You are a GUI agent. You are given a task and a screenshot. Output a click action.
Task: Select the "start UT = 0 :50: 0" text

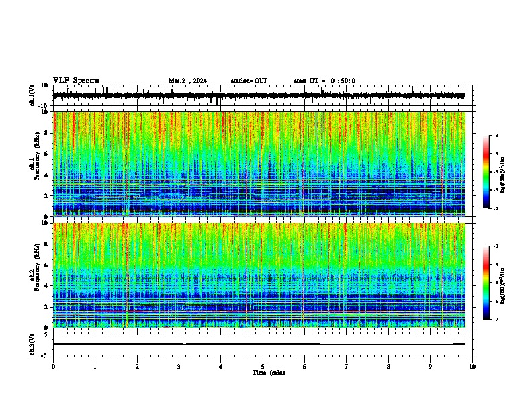coord(324,81)
